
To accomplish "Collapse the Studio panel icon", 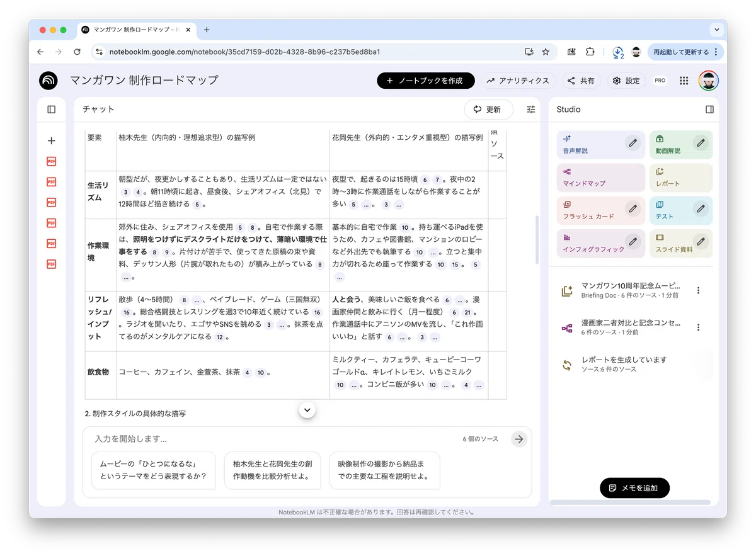I will [710, 110].
